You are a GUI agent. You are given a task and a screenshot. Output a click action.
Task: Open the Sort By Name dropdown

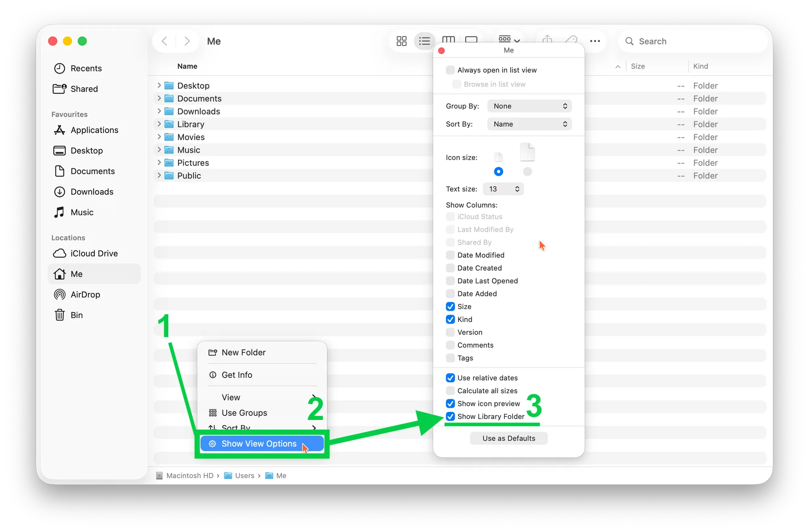tap(529, 124)
